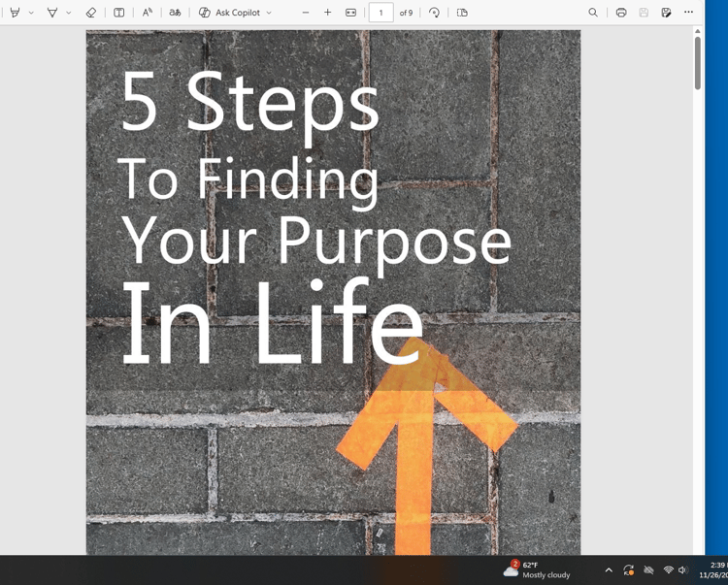This screenshot has height=585, width=728.
Task: Click Ask Copilot button
Action: point(230,13)
